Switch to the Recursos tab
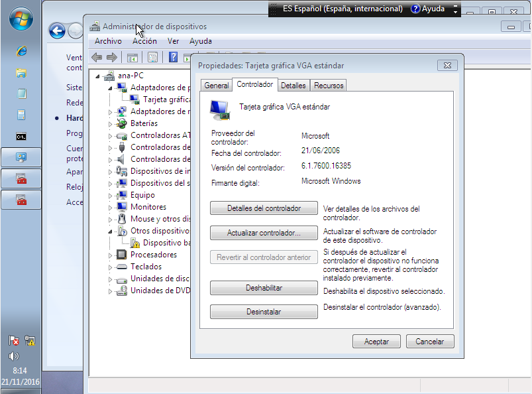The image size is (532, 394). click(x=329, y=86)
